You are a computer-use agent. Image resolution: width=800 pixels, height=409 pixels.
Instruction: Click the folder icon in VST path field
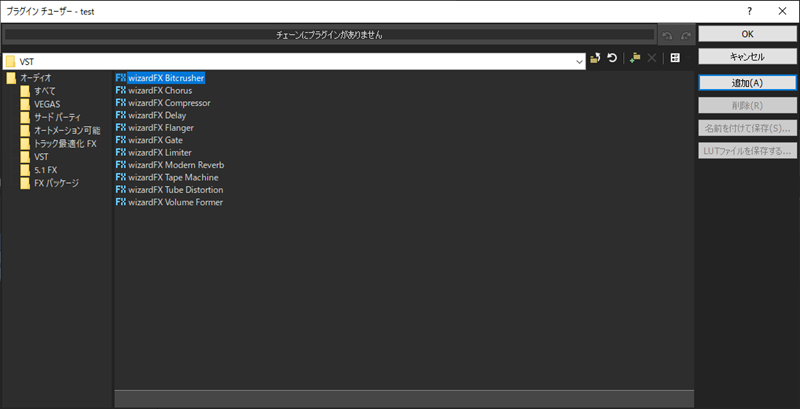(x=10, y=62)
